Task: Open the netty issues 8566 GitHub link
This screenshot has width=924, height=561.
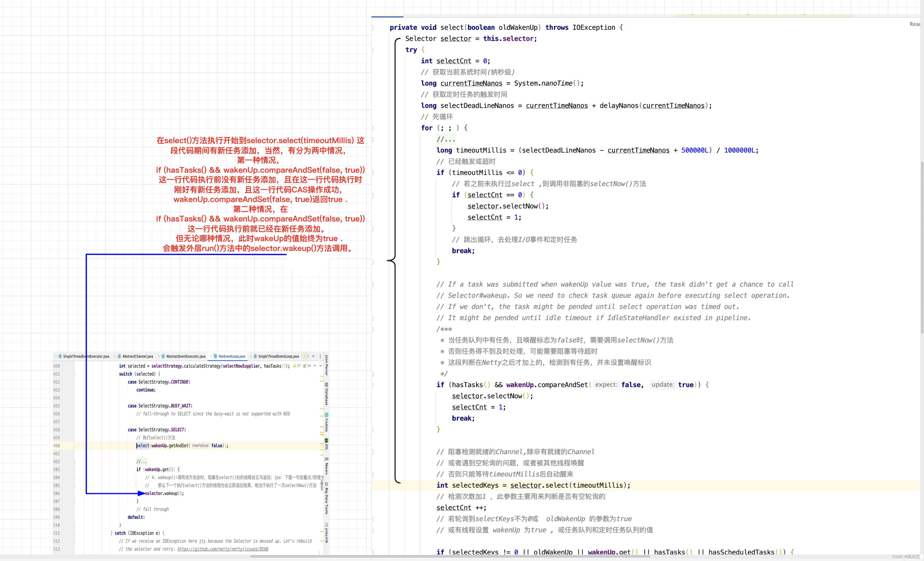Action: [x=223, y=549]
